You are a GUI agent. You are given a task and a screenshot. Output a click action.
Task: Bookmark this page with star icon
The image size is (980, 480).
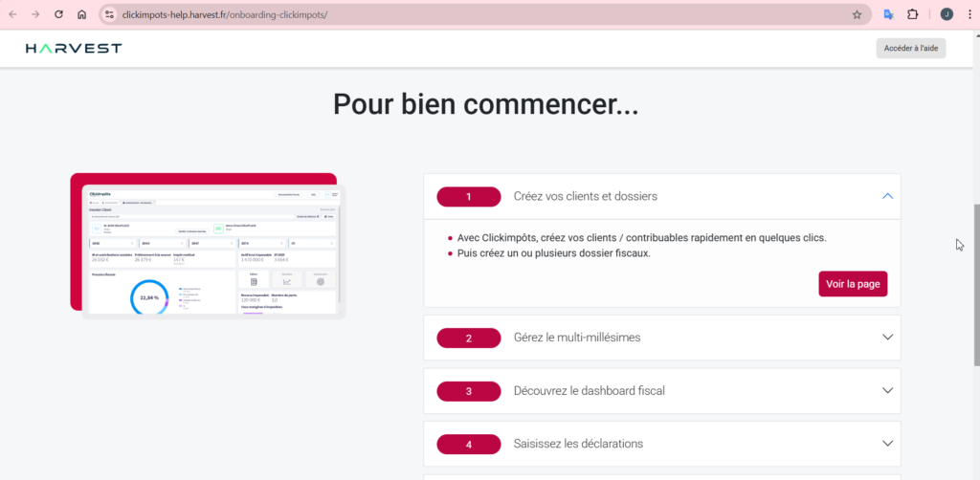[x=857, y=14]
